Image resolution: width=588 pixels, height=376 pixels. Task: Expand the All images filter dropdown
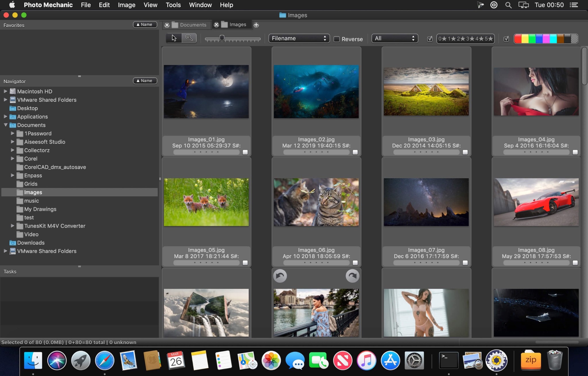[393, 38]
